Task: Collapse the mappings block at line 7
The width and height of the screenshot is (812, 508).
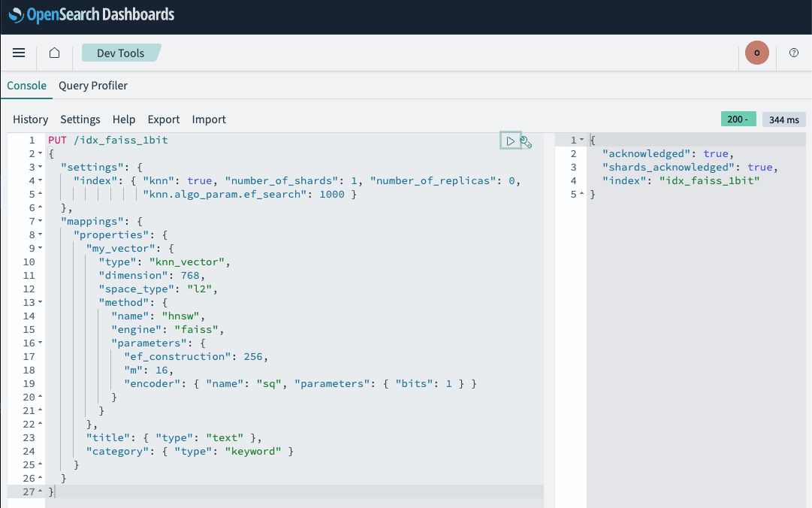Action: coord(41,221)
